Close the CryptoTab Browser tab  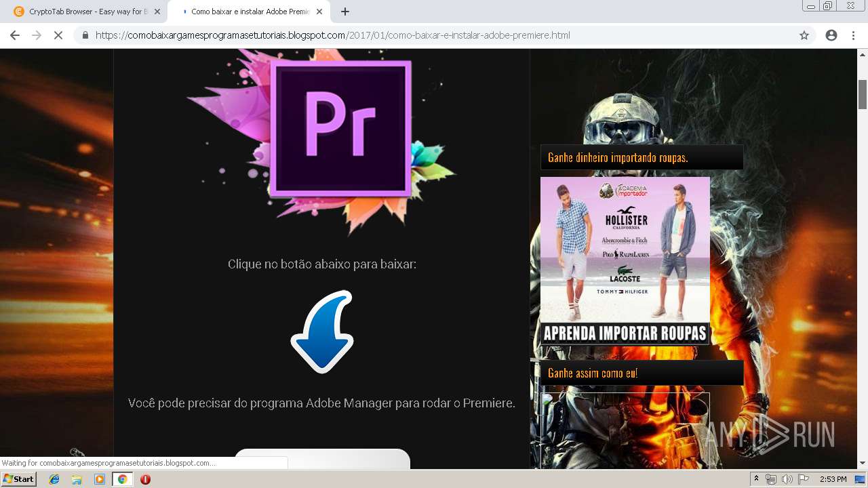[x=157, y=12]
